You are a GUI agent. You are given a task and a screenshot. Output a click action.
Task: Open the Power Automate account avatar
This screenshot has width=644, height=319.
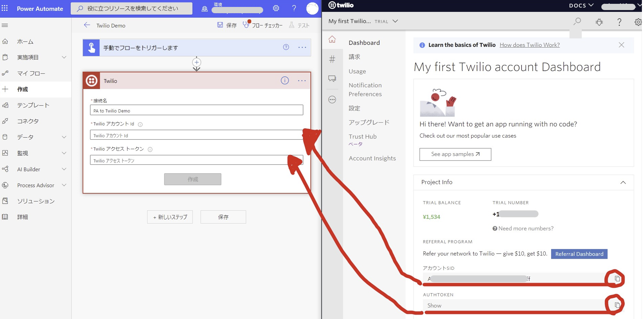[x=312, y=8]
